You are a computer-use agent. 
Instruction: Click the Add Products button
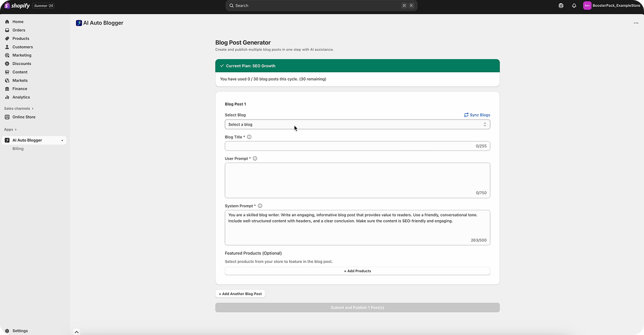click(357, 271)
